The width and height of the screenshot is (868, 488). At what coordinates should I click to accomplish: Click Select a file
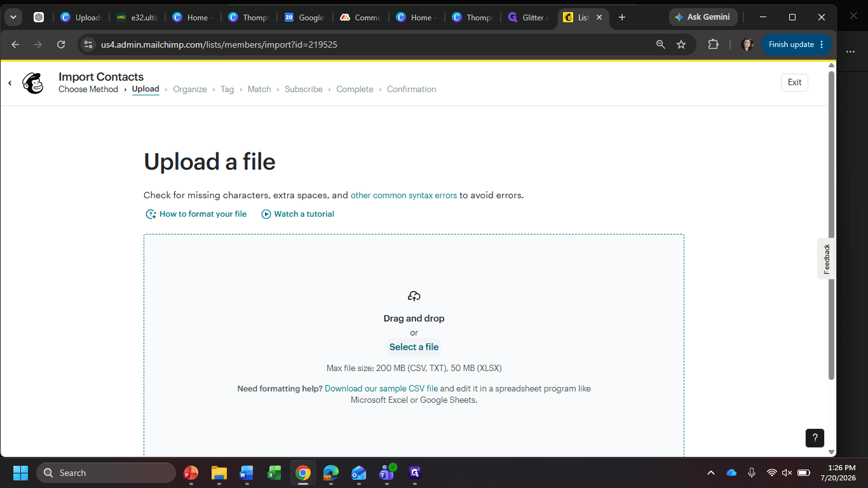(x=414, y=347)
